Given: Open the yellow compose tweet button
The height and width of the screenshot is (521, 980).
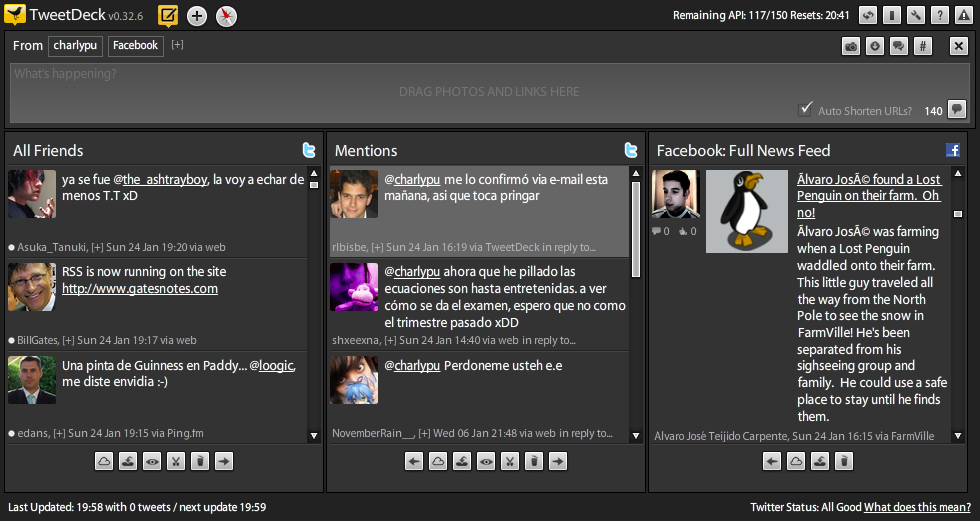Looking at the screenshot, I should (x=168, y=16).
